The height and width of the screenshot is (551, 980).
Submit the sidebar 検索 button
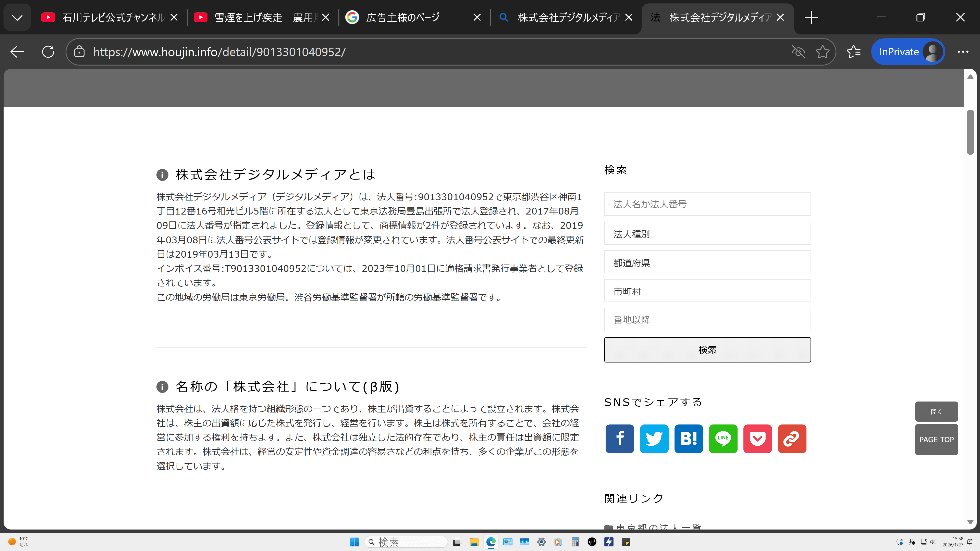(707, 350)
